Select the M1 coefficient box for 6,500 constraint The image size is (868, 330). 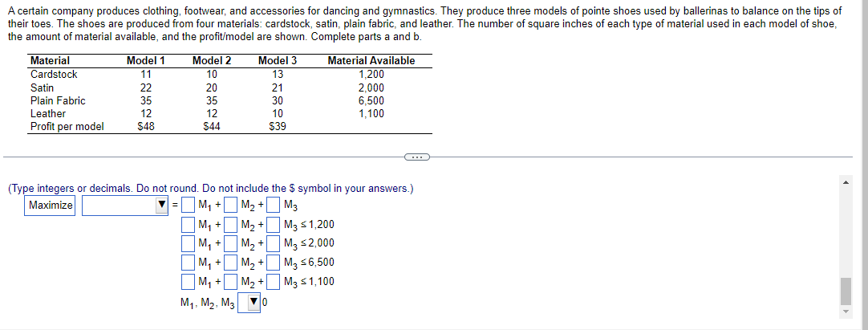pos(189,262)
